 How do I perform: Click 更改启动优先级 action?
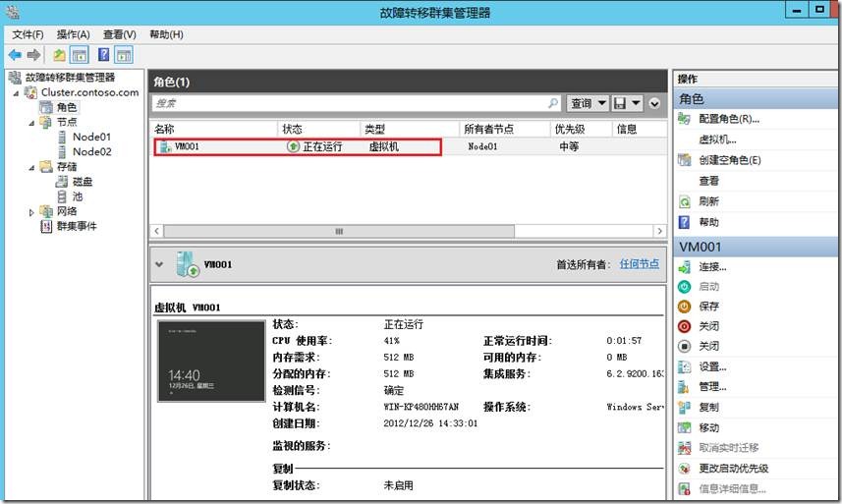pos(734,469)
